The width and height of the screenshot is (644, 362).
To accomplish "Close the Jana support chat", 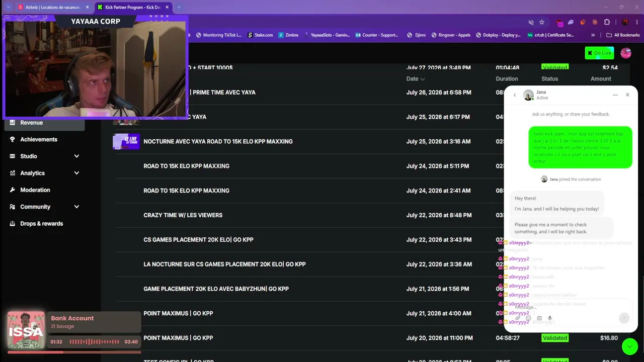I will (x=627, y=95).
